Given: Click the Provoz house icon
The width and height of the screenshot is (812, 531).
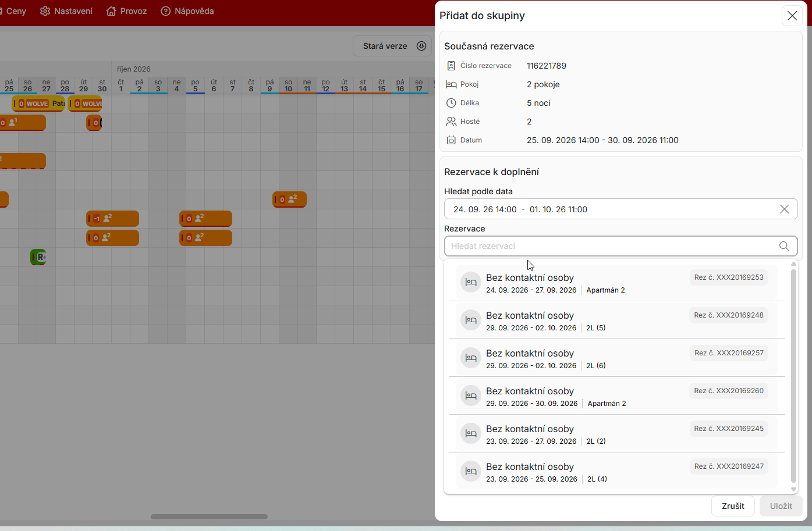Looking at the screenshot, I should click(111, 11).
